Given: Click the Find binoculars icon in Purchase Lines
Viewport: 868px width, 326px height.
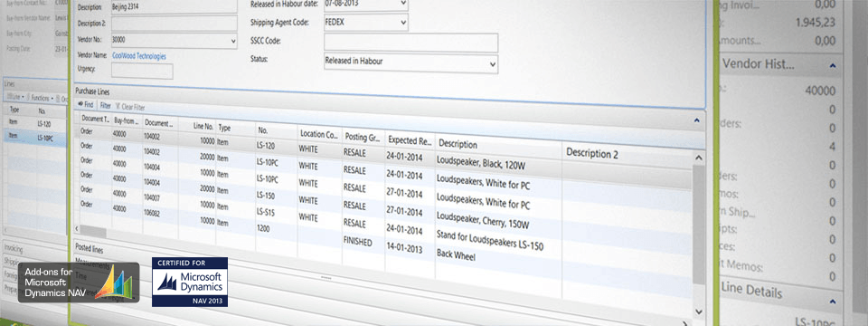Looking at the screenshot, I should (80, 104).
